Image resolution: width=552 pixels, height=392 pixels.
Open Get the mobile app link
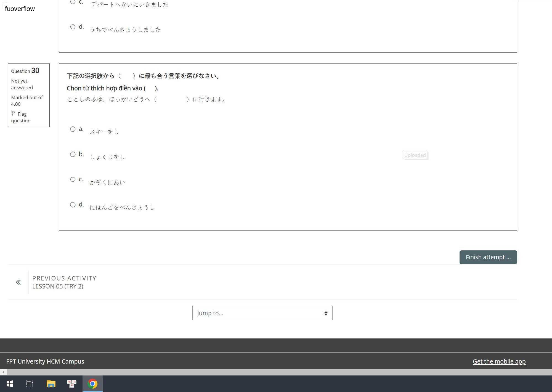coord(499,361)
